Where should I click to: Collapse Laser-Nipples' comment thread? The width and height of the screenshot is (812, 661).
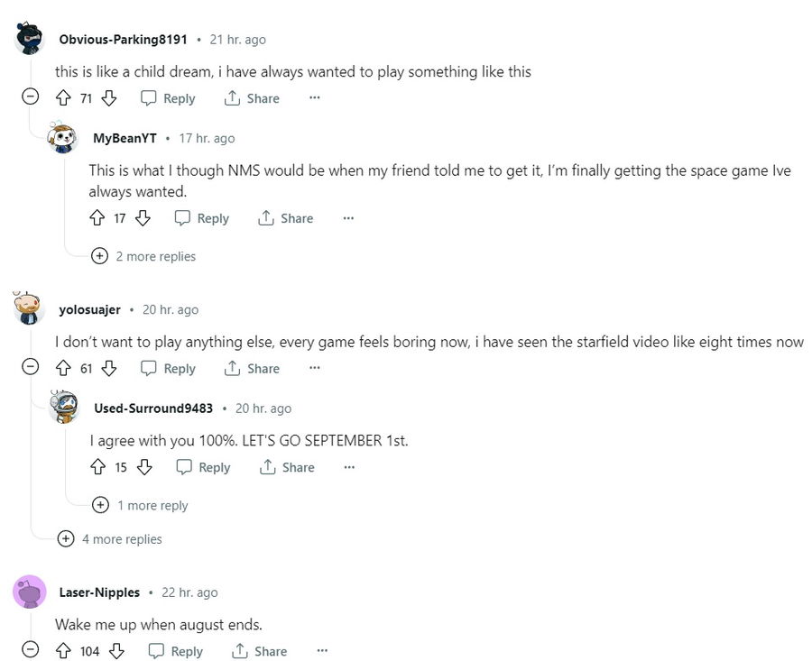(31, 650)
